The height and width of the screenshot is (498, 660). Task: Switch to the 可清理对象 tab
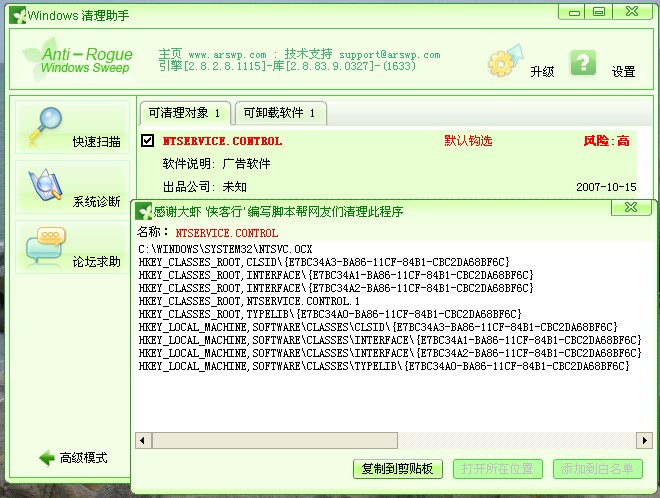click(185, 113)
